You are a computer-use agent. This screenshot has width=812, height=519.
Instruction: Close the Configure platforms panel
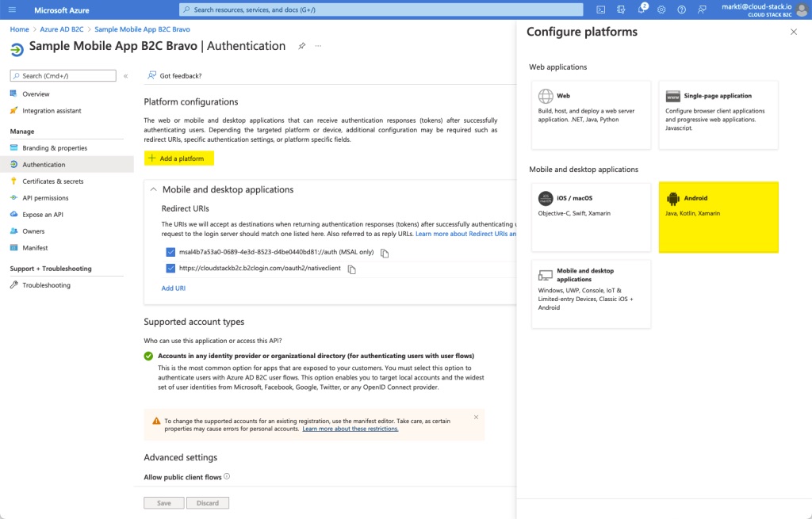[793, 32]
